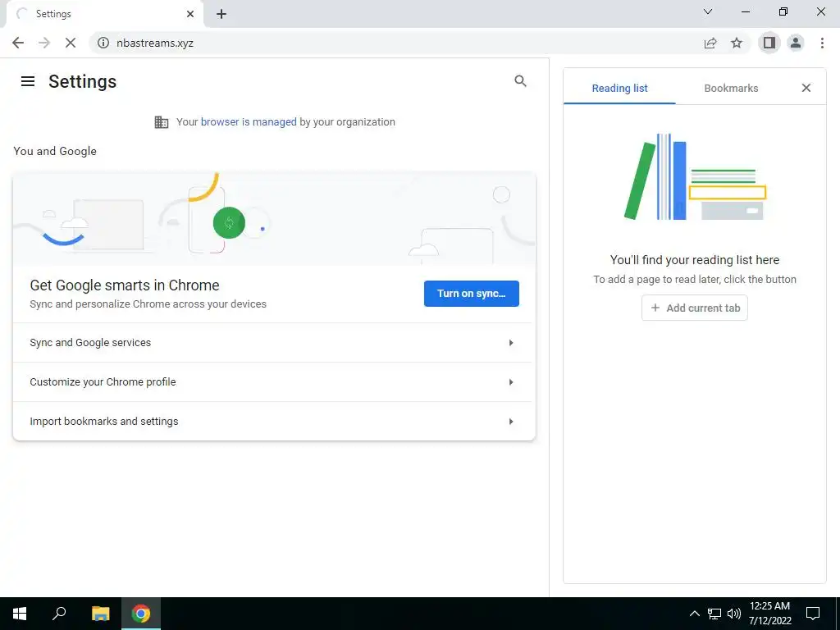Screen dimensions: 840x630
Task: View site information icon in address bar
Action: pos(103,43)
